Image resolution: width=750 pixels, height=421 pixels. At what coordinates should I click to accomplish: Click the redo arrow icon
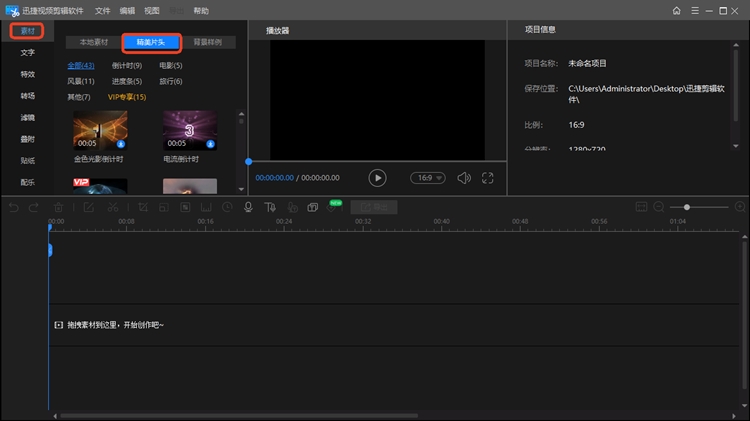[x=34, y=207]
